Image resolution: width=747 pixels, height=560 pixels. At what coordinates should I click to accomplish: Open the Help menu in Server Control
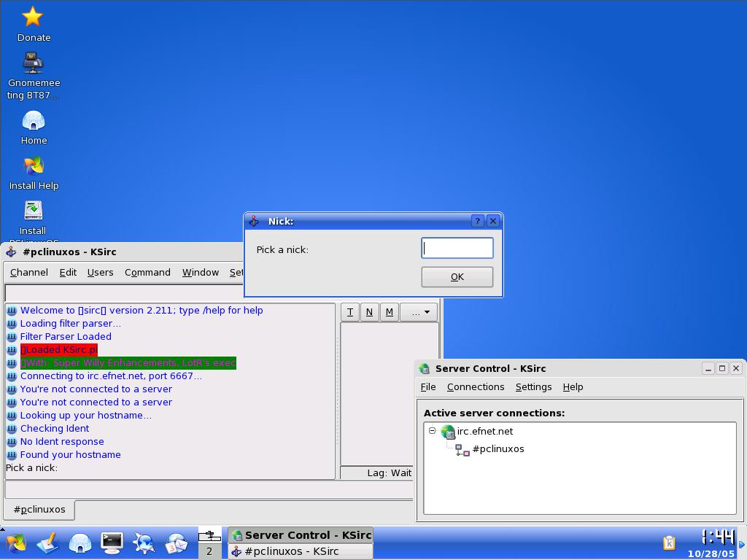(x=573, y=387)
